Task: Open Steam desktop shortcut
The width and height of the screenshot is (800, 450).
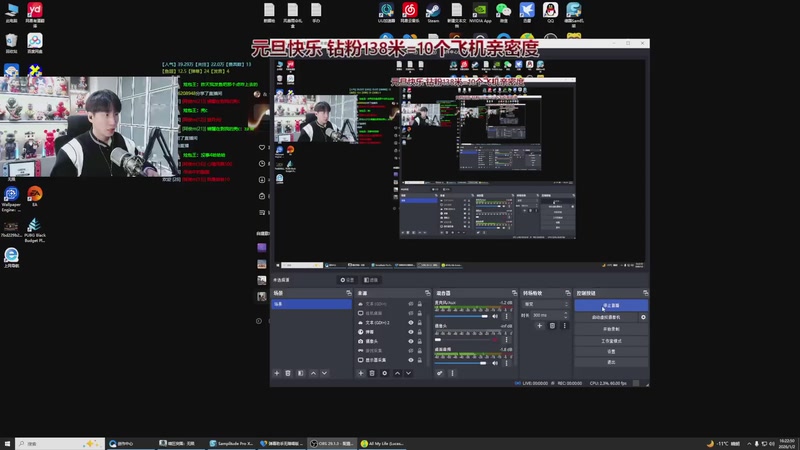Action: coord(433,12)
